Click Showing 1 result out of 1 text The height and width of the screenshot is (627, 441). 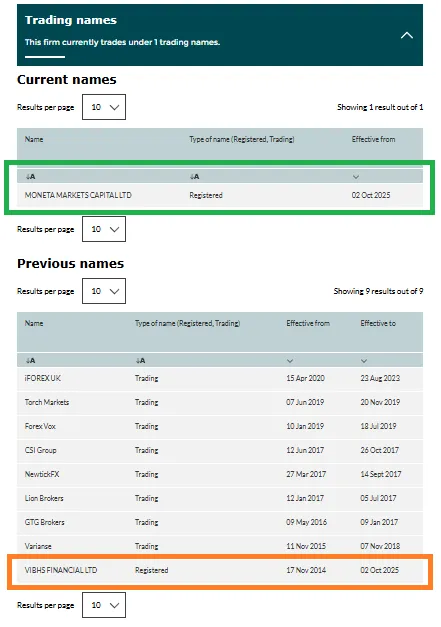[380, 107]
